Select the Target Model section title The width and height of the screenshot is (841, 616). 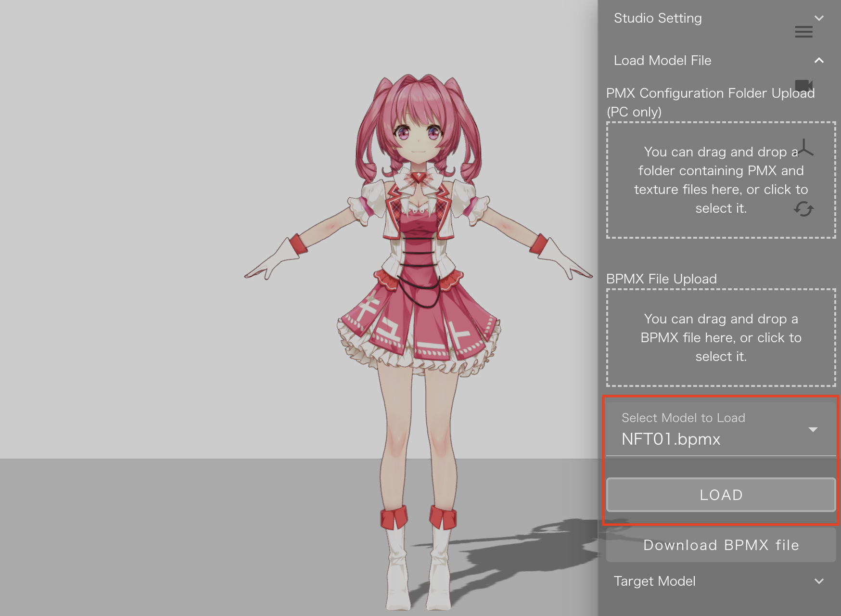[654, 581]
